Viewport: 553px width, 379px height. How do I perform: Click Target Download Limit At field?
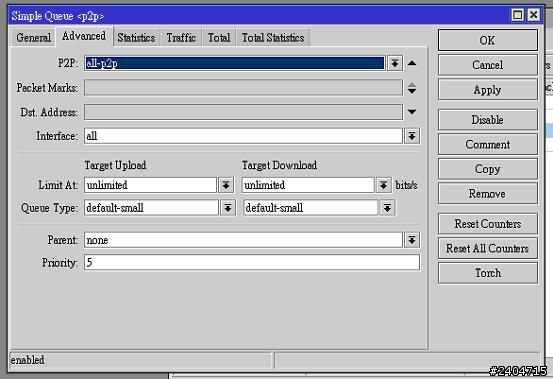[308, 185]
